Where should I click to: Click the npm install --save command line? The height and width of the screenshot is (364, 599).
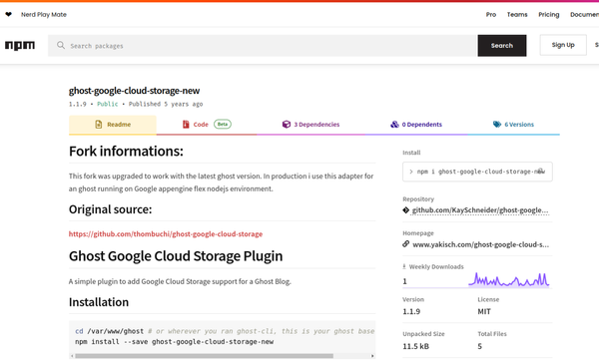174,342
